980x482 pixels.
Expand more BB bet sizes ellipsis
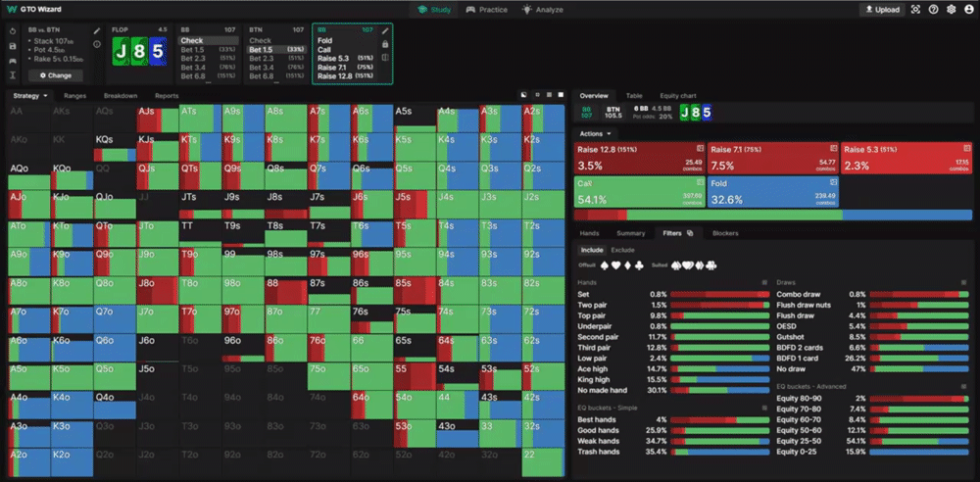[208, 82]
